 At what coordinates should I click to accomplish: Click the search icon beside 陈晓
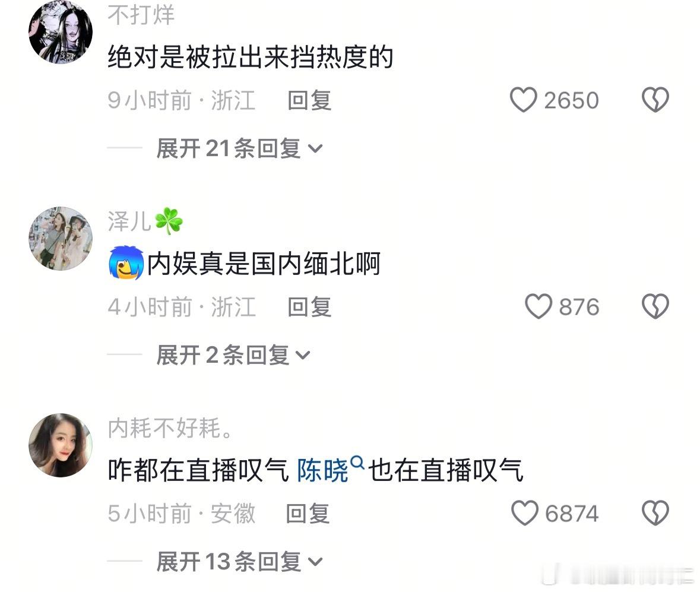point(357,462)
